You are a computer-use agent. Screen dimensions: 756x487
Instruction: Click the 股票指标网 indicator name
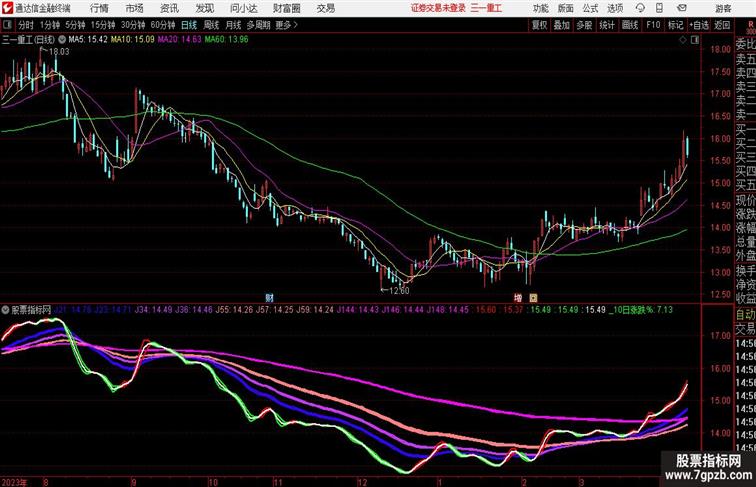point(31,310)
